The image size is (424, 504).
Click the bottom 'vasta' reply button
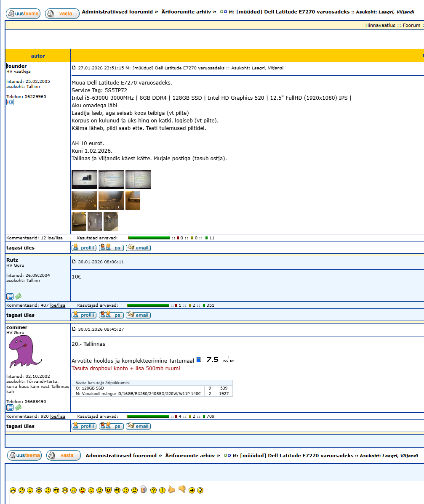tap(63, 455)
